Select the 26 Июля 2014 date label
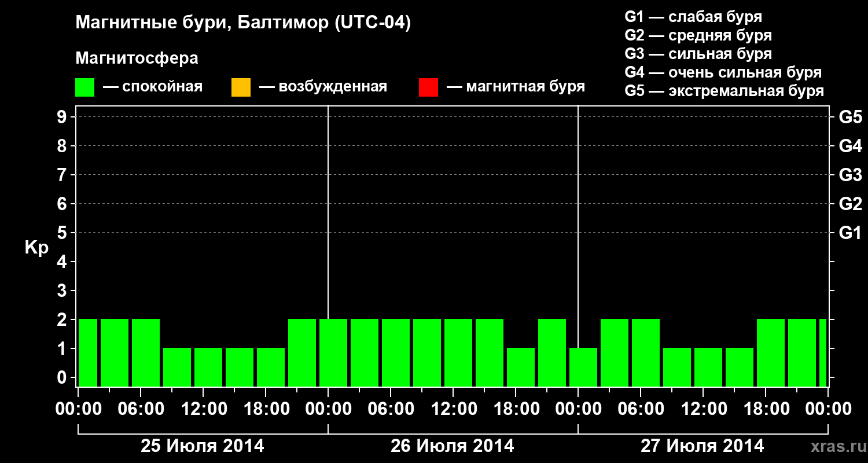Image resolution: width=868 pixels, height=463 pixels. tap(453, 446)
